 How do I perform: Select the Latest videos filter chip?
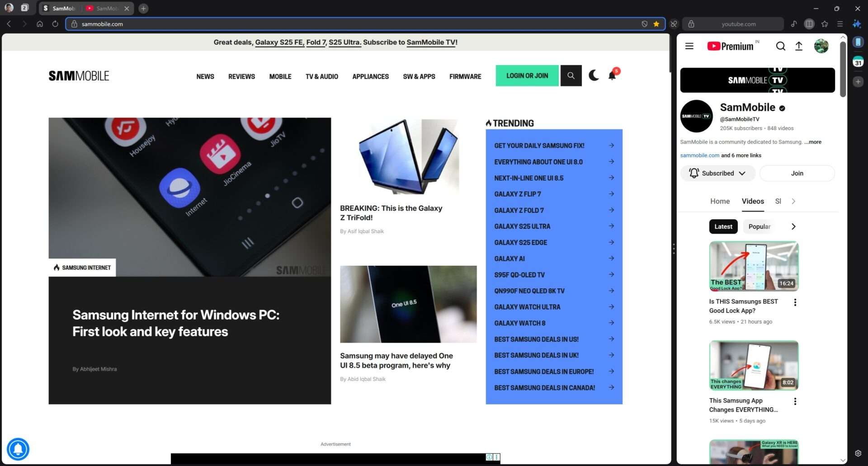723,226
